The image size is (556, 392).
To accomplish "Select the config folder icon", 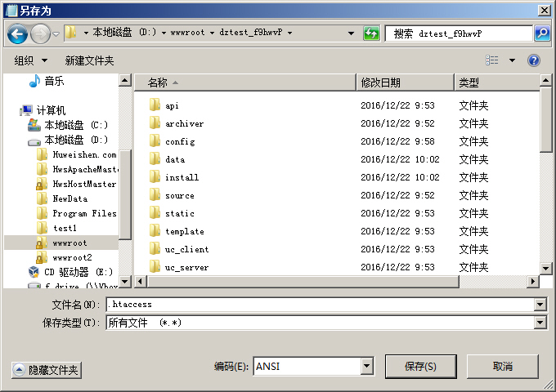I will pyautogui.click(x=155, y=141).
